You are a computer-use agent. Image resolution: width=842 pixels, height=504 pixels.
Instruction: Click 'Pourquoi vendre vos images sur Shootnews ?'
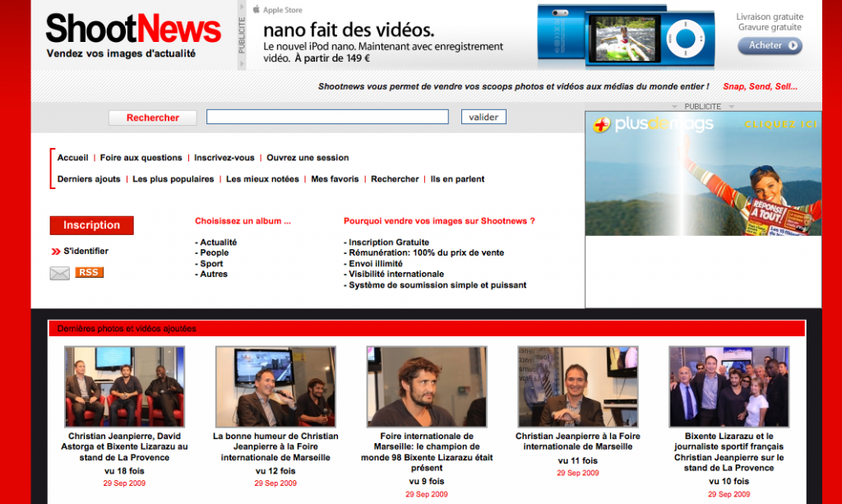[x=439, y=221]
